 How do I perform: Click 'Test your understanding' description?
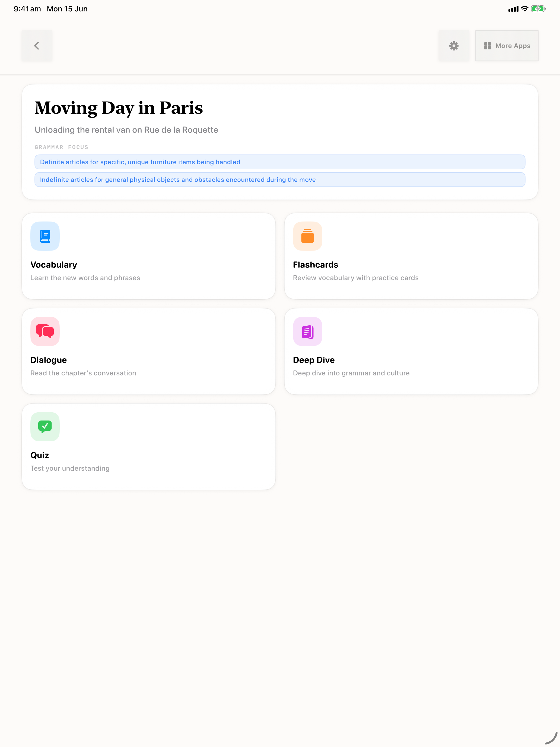70,468
